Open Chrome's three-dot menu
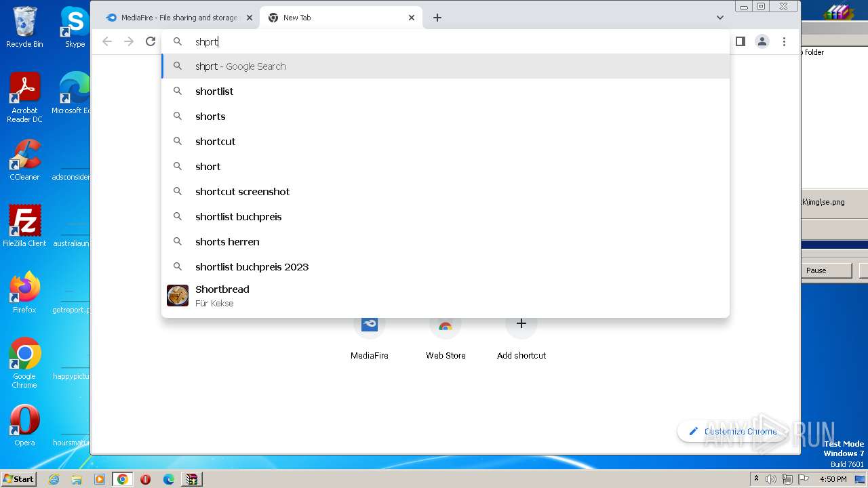 coord(784,41)
